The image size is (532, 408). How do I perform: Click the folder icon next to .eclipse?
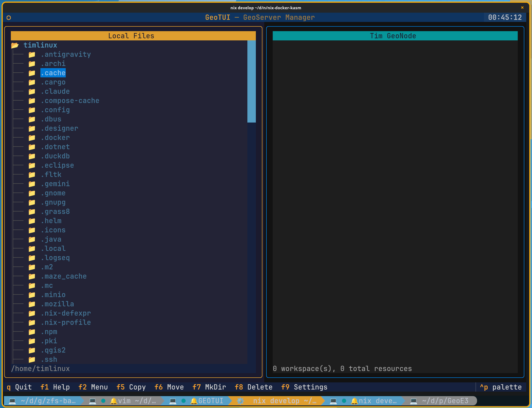point(32,165)
